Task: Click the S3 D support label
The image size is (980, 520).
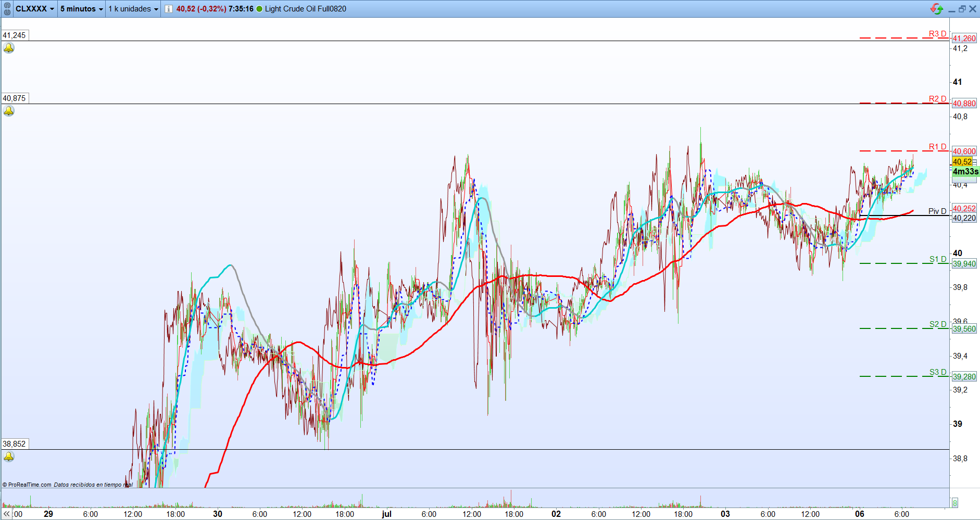Action: [938, 372]
